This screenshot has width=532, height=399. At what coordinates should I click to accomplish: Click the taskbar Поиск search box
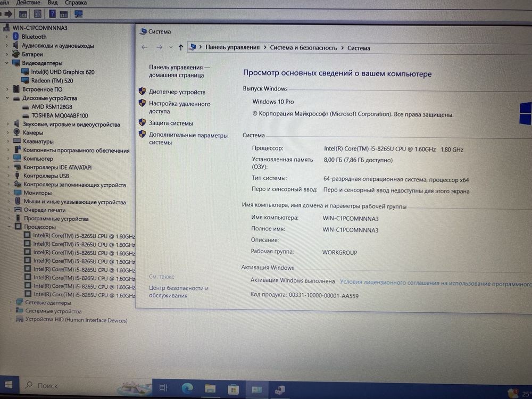tap(85, 386)
